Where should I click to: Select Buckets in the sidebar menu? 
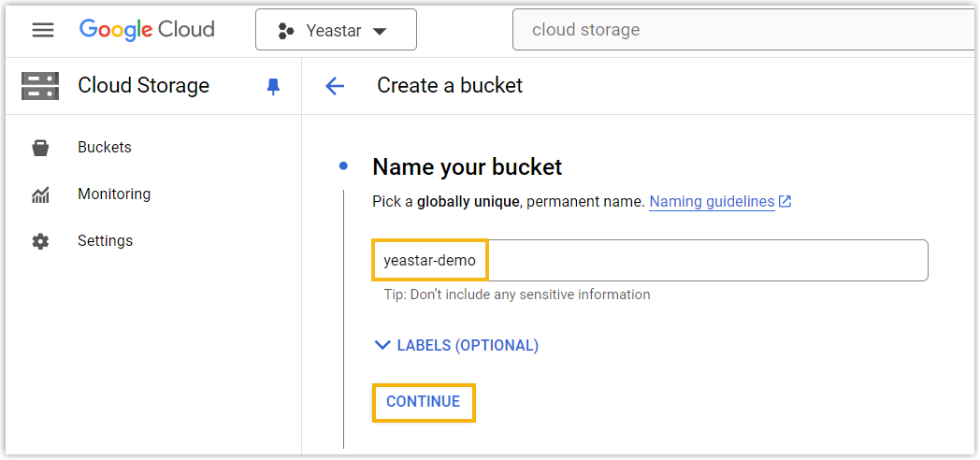click(x=105, y=148)
